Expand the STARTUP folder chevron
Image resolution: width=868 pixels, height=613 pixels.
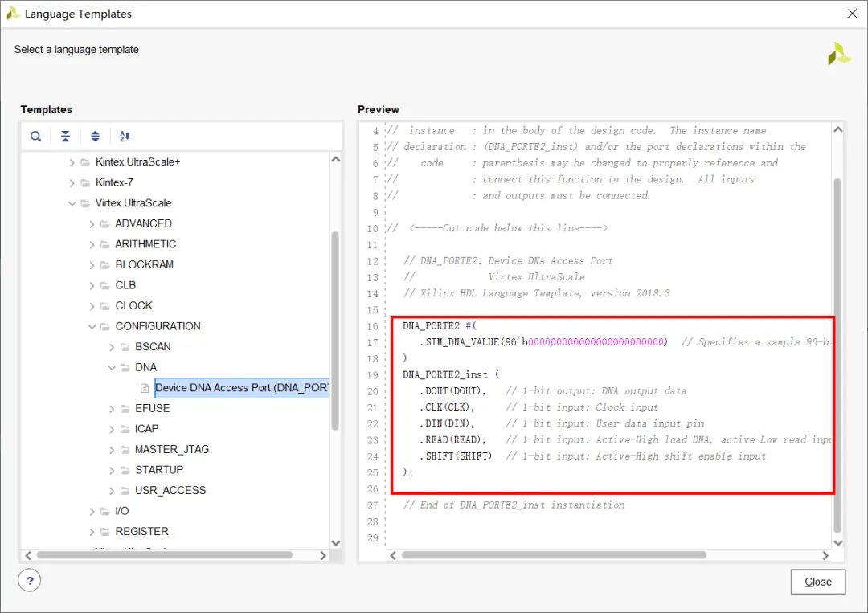point(112,470)
